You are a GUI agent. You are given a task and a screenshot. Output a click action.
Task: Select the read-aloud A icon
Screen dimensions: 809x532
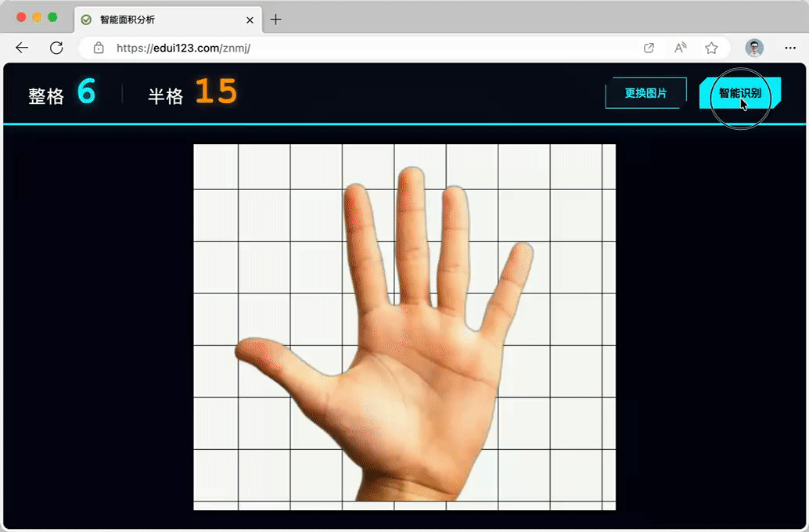pos(680,48)
